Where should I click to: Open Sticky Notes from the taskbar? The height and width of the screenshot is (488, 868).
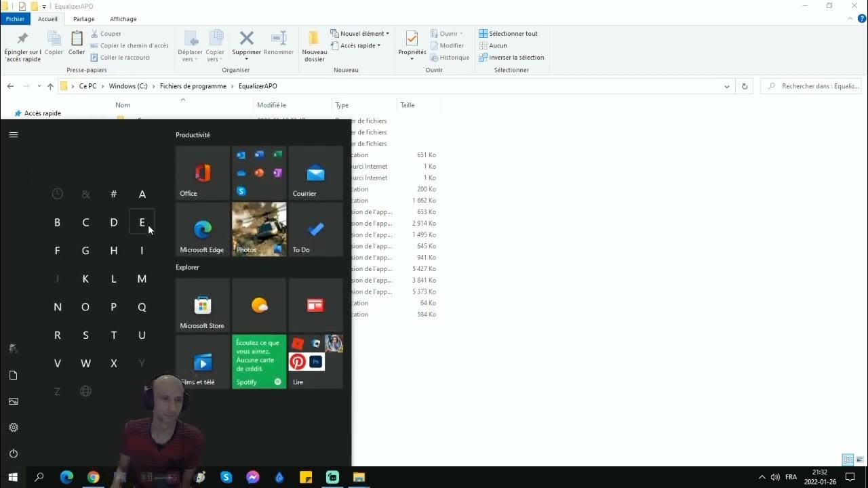(x=306, y=477)
